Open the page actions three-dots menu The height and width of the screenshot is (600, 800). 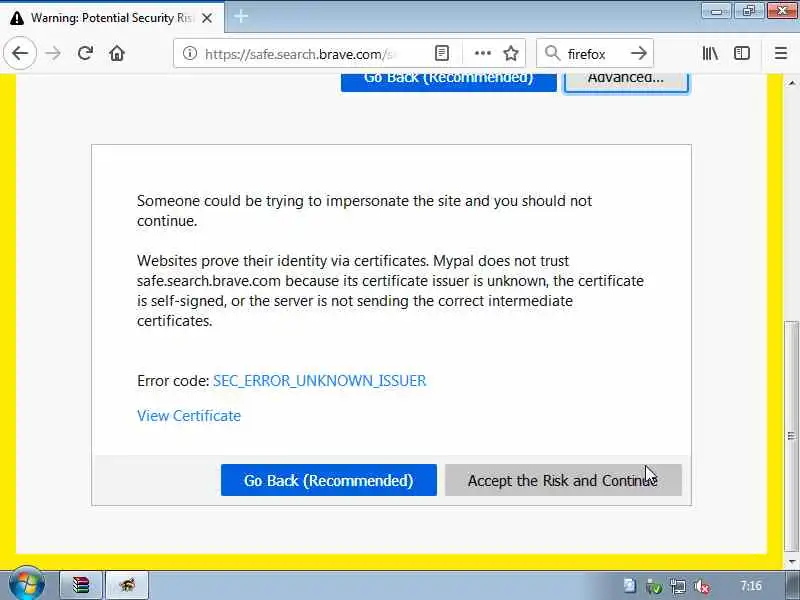[483, 53]
